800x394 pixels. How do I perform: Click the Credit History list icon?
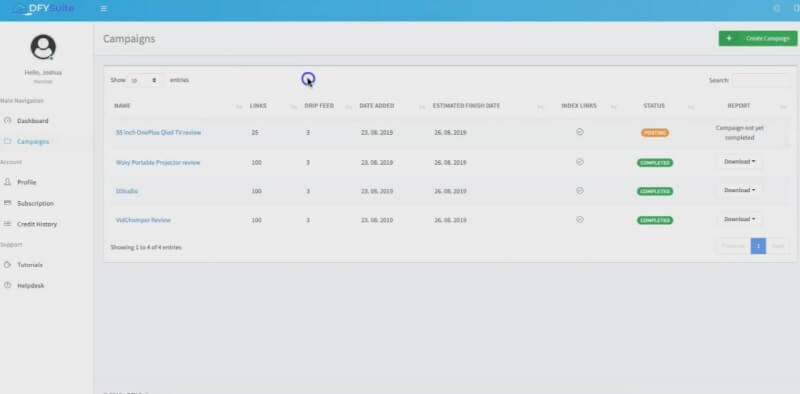tap(7, 224)
